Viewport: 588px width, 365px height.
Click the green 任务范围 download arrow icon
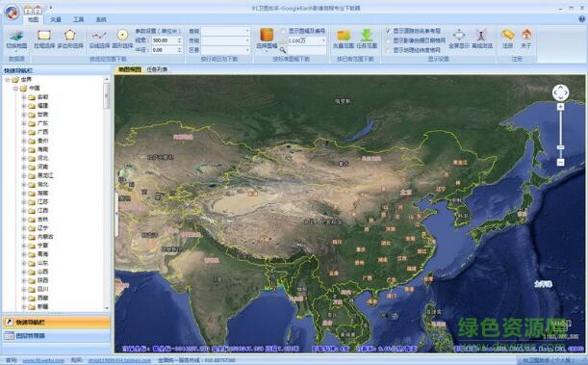click(367, 36)
